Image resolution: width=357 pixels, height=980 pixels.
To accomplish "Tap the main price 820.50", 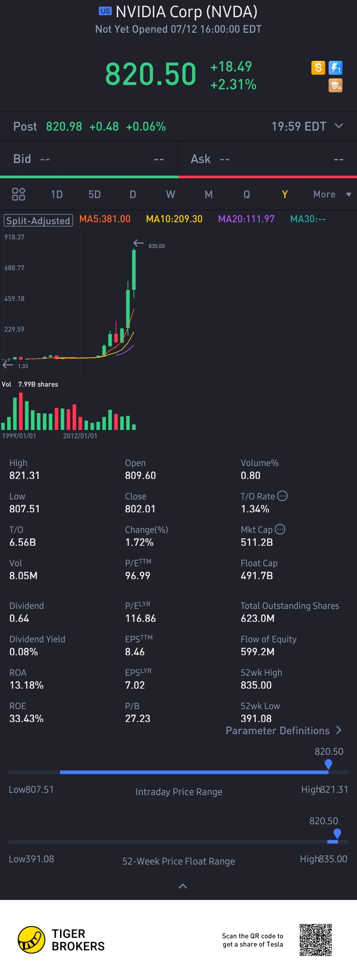I will [x=150, y=74].
